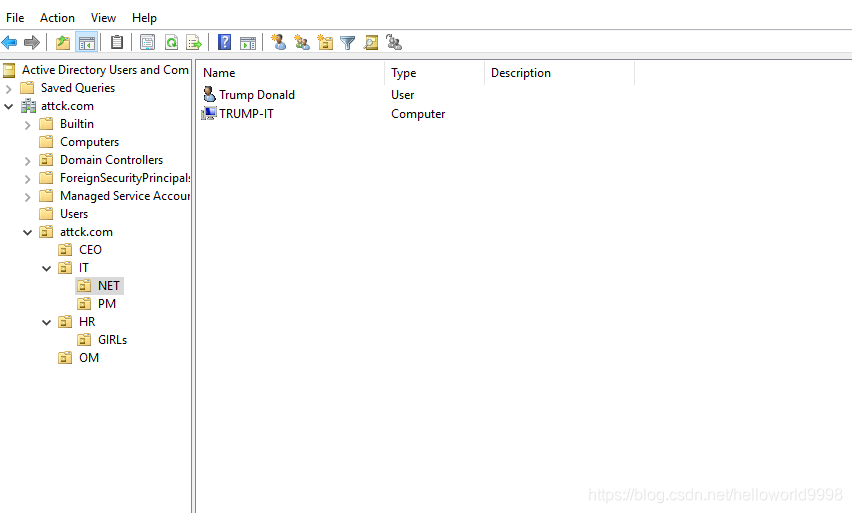This screenshot has width=852, height=513.
Task: Open the Help menu
Action: click(144, 17)
